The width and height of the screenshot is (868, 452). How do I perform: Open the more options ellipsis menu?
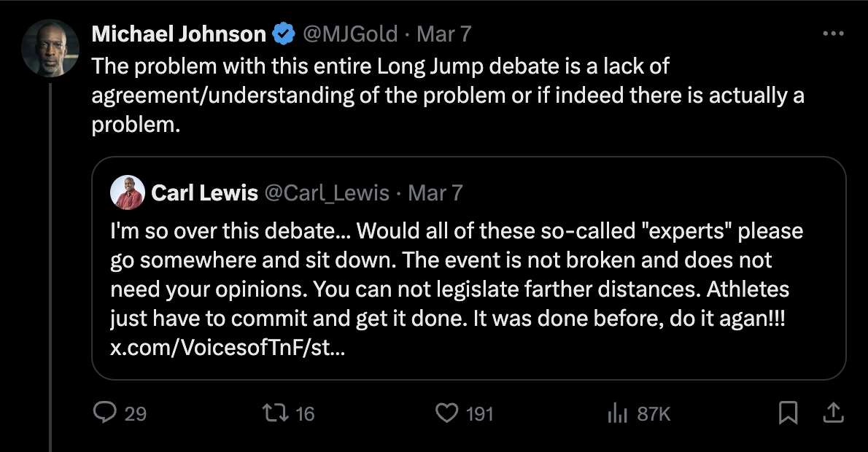click(x=833, y=34)
